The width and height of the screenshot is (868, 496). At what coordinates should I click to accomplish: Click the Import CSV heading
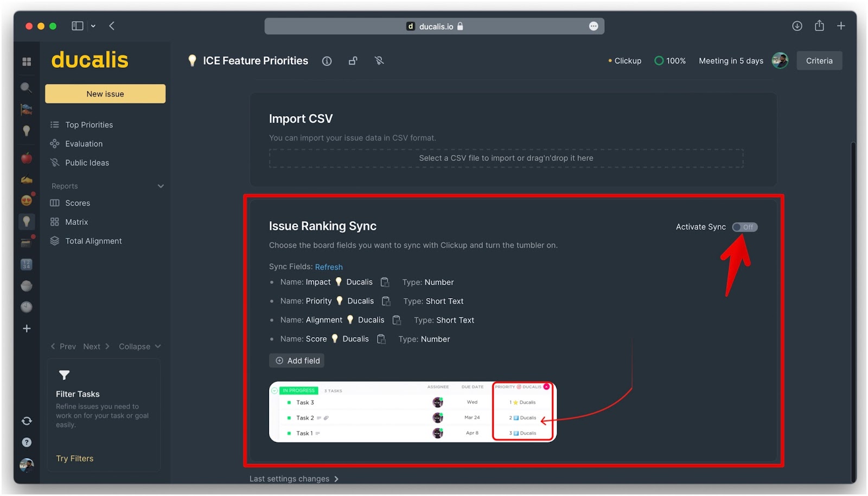click(301, 119)
